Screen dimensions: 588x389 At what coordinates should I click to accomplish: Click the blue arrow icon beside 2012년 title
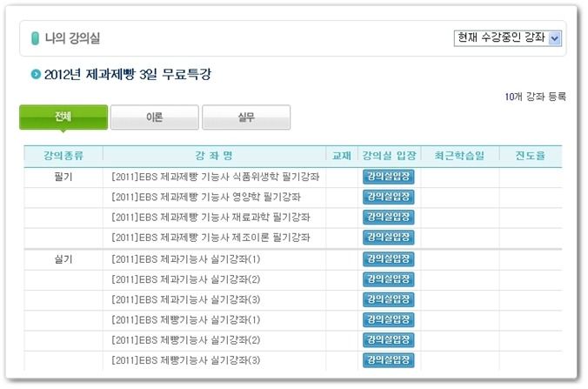36,74
